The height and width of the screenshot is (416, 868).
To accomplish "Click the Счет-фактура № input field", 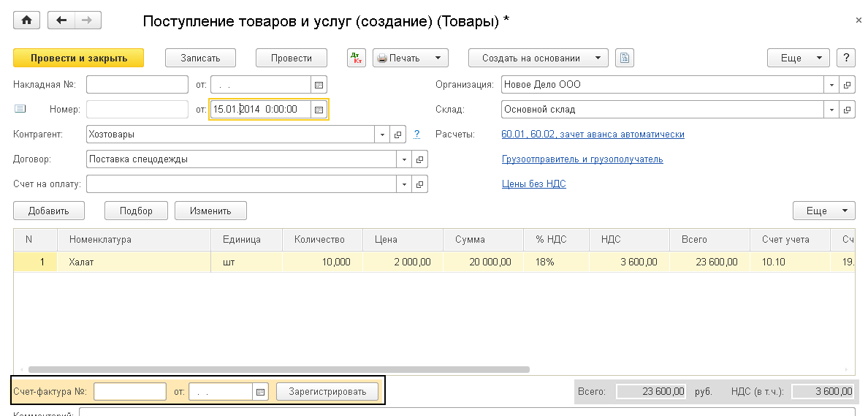I will click(130, 392).
